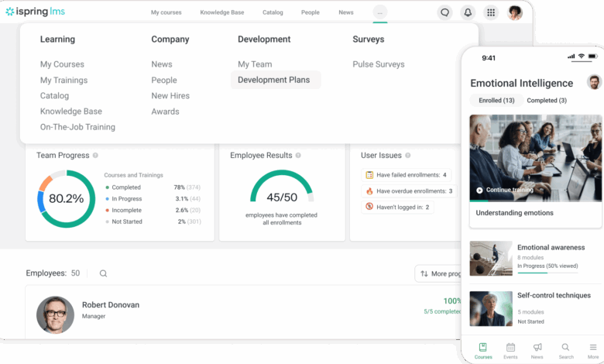Tap the Continue training play icon

point(479,190)
